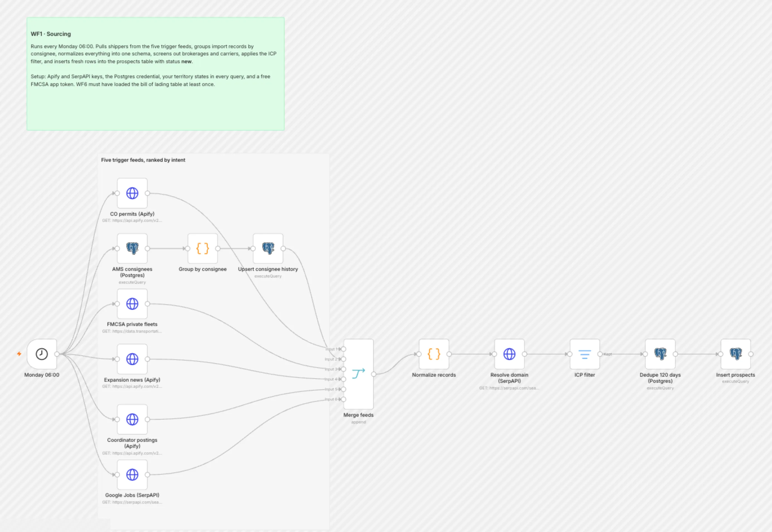Image resolution: width=772 pixels, height=532 pixels.
Task: Click the Monday 06:00 output connector
Action: click(57, 354)
